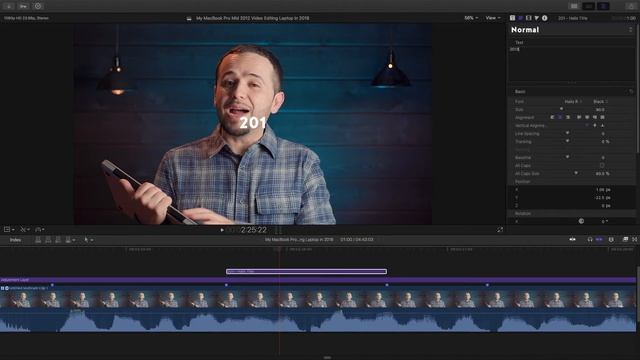Click overwrite clip edit button
Viewport: 640px width, 360px height.
click(68, 240)
